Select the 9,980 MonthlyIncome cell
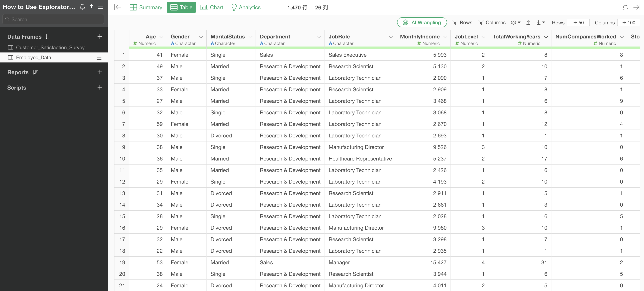 point(423,228)
